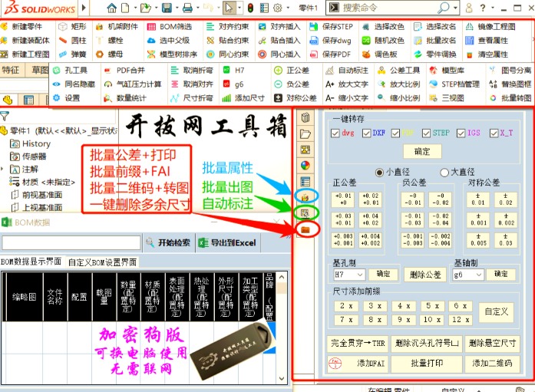Toggle the IGS checkbox

pyautogui.click(x=461, y=133)
